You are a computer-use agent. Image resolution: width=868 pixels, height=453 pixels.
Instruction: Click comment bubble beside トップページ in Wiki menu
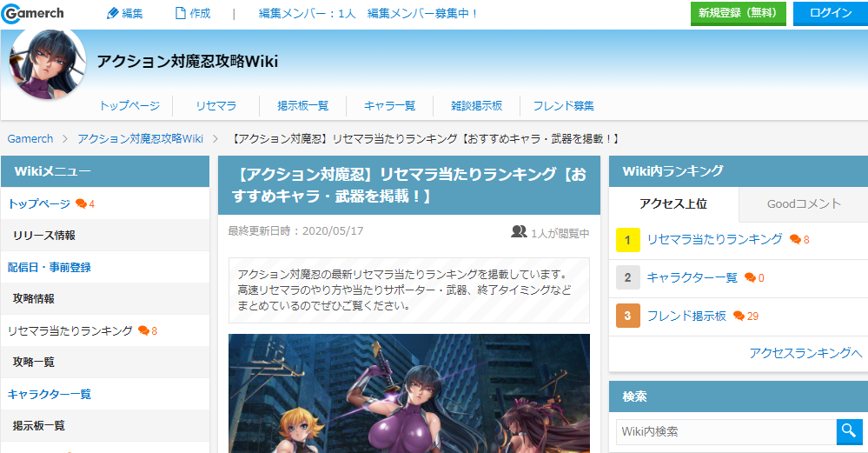[x=82, y=203]
